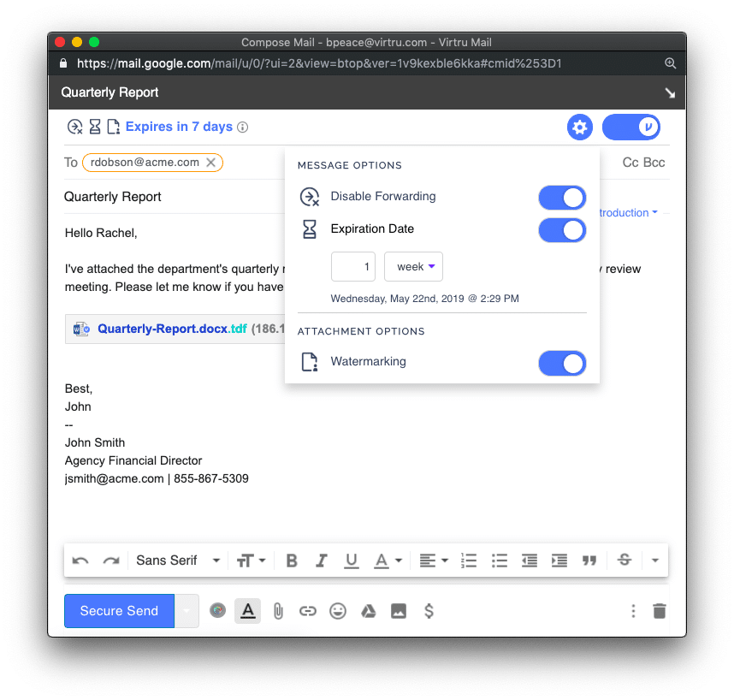734x700 pixels.
Task: Click the Secure Send button
Action: (119, 611)
